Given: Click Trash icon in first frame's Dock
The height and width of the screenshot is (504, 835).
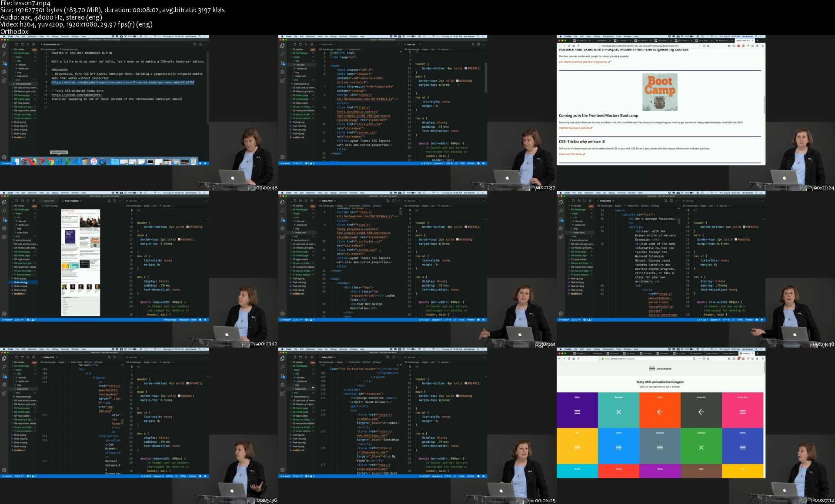Looking at the screenshot, I should [x=194, y=162].
